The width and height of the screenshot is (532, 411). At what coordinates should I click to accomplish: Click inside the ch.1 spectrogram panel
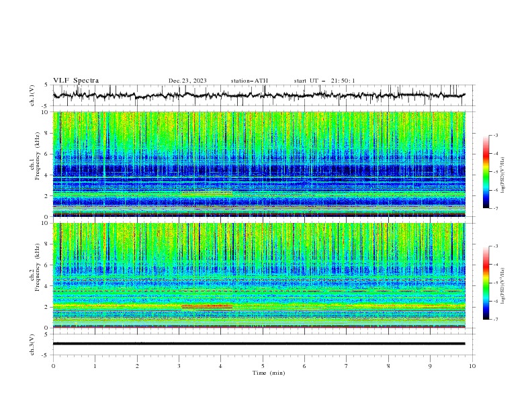(259, 164)
